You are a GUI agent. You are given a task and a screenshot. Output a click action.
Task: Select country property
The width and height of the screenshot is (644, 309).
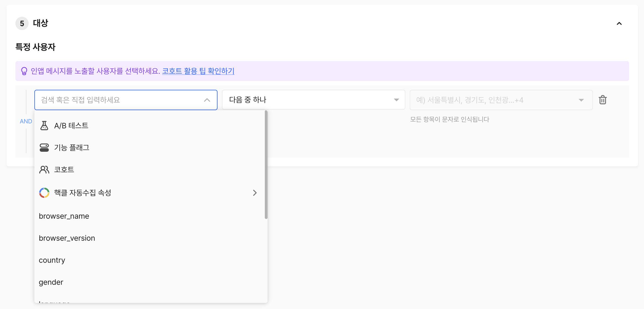pyautogui.click(x=150, y=260)
